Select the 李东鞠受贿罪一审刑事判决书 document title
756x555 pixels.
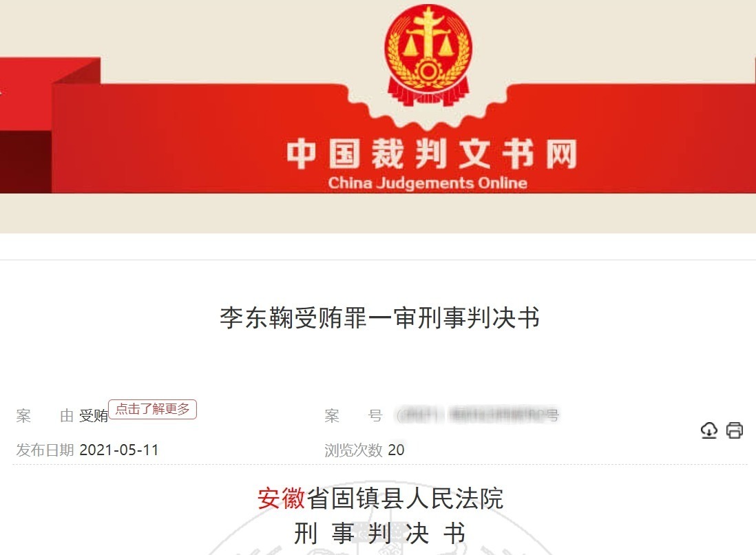tap(379, 317)
